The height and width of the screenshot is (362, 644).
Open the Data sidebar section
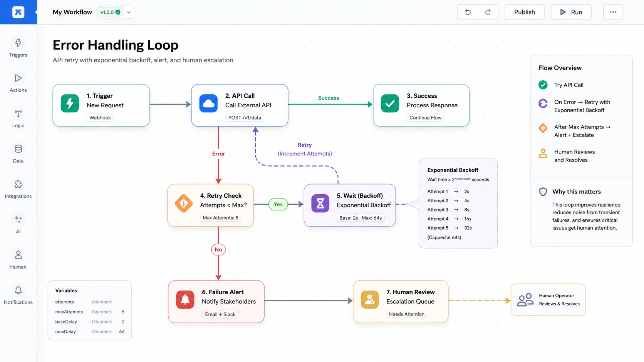(18, 153)
